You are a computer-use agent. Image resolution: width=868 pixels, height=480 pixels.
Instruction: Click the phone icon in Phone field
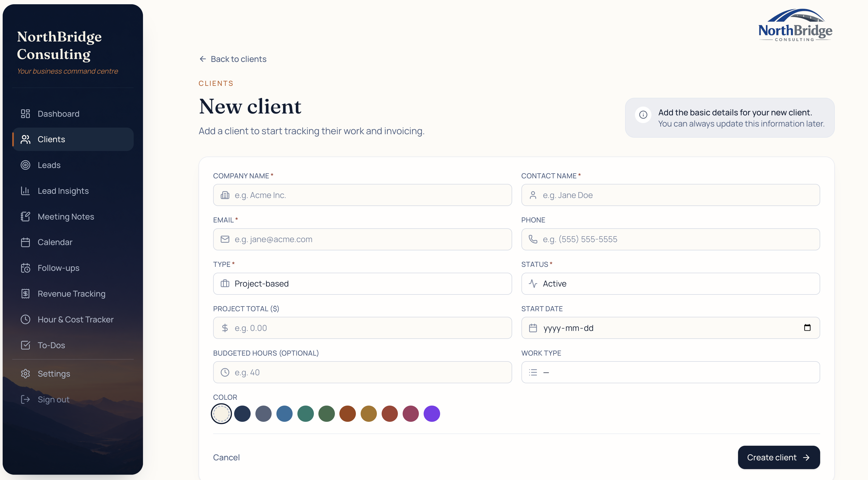pyautogui.click(x=533, y=239)
